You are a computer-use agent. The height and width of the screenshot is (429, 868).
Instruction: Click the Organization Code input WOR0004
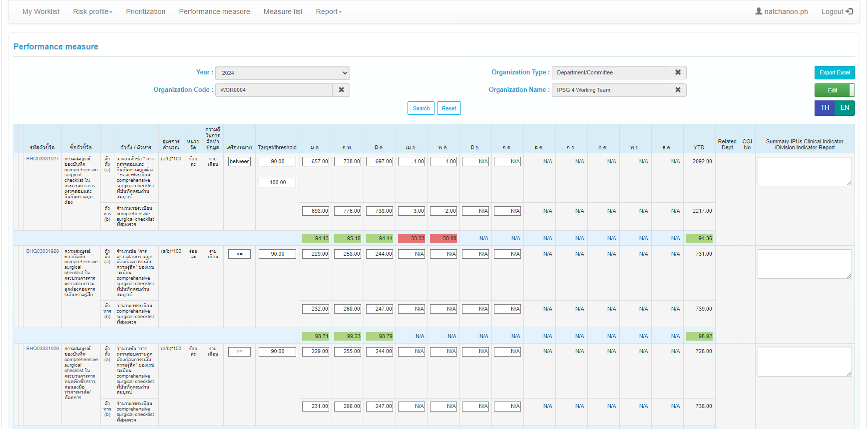point(274,90)
